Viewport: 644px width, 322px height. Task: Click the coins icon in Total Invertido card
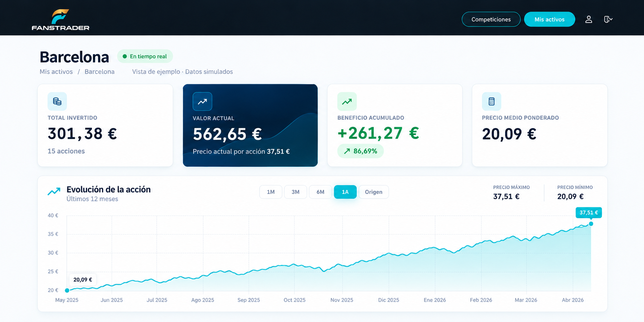(57, 101)
